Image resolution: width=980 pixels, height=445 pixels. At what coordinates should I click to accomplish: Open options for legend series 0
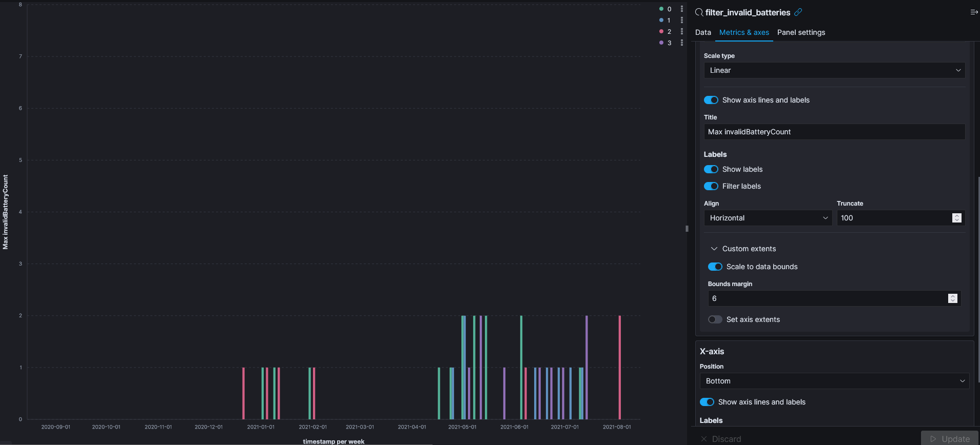[x=681, y=9]
